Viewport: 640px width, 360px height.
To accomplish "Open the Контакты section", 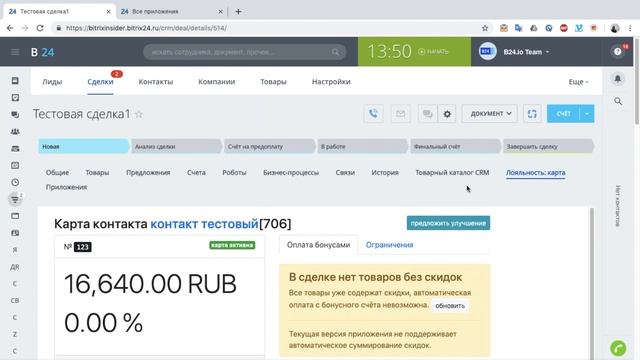I will 156,82.
